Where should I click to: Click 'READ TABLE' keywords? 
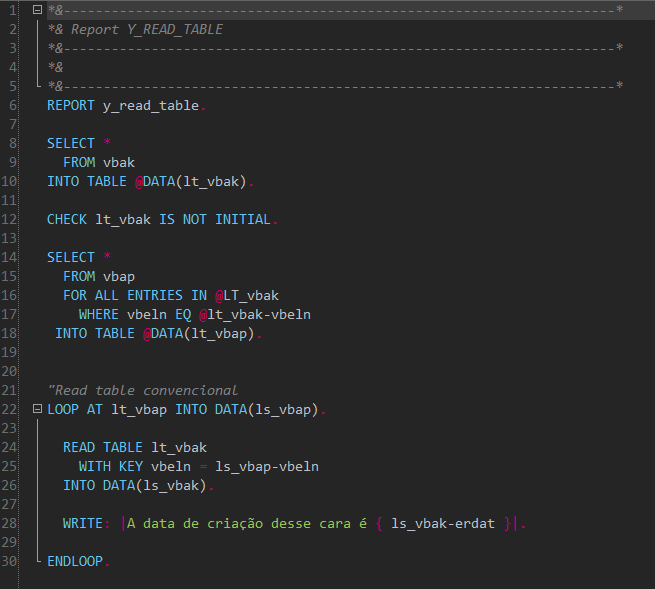(x=103, y=447)
